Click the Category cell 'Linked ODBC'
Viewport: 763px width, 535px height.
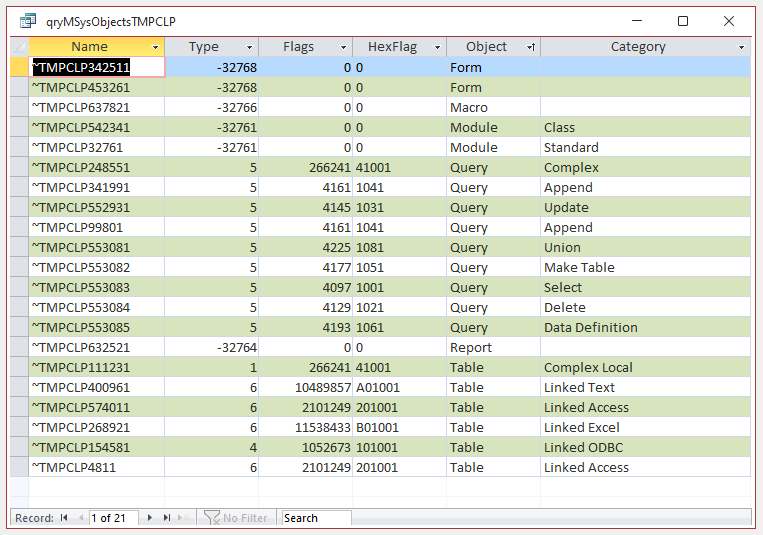[645, 447]
